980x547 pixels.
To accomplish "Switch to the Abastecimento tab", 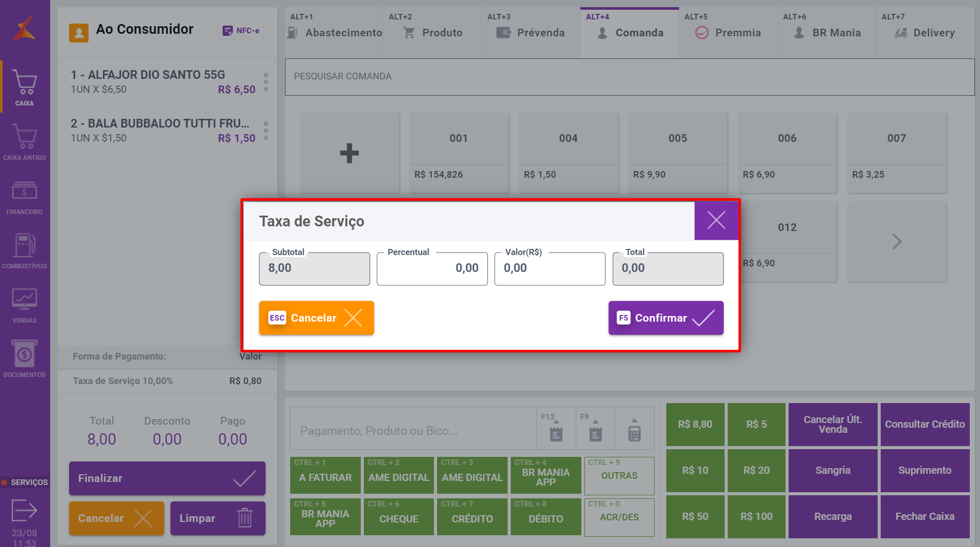I will (x=335, y=33).
